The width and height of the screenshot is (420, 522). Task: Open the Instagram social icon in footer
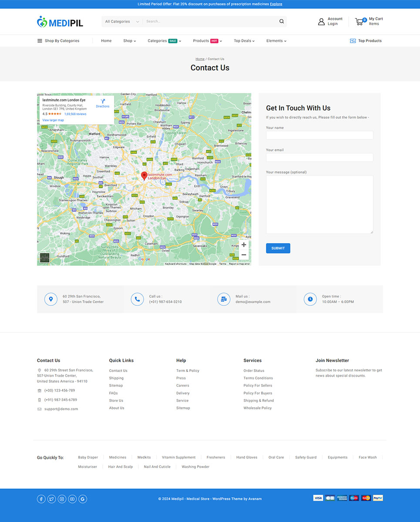62,499
